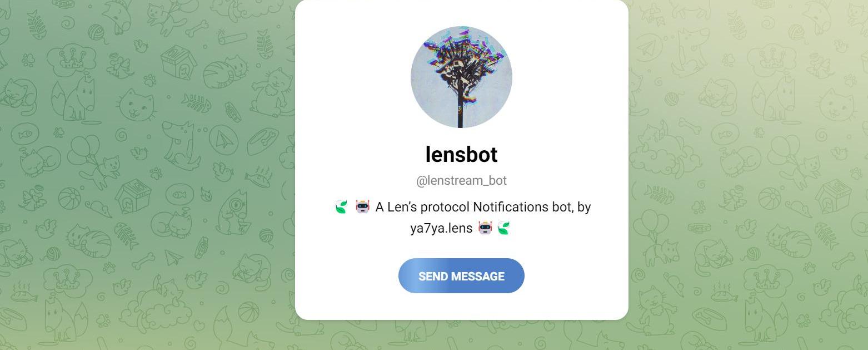Click the smiling cat face doodle on left

click(x=137, y=105)
